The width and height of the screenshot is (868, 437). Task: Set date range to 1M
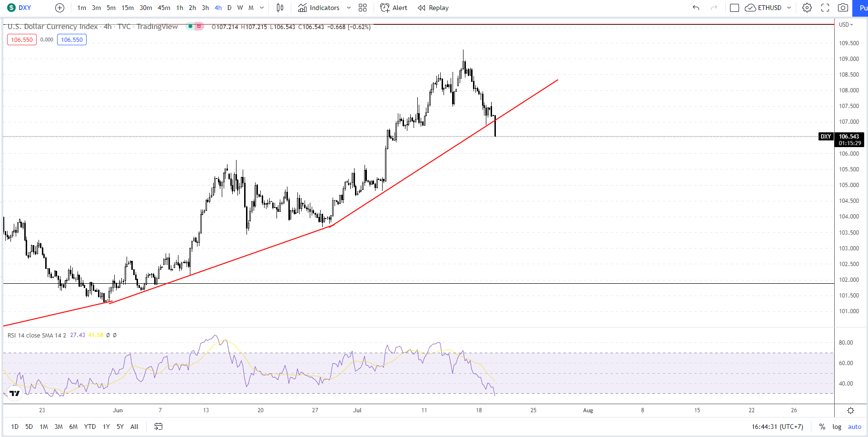coord(44,427)
